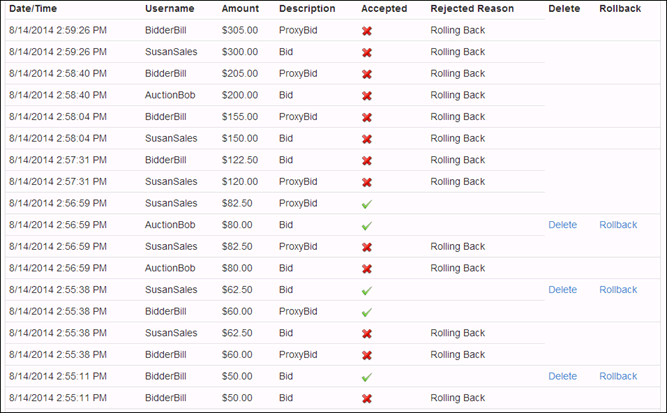The width and height of the screenshot is (667, 413).
Task: Click the green checkmark for AuctionBob $80.00 accepted bid
Action: tap(367, 226)
